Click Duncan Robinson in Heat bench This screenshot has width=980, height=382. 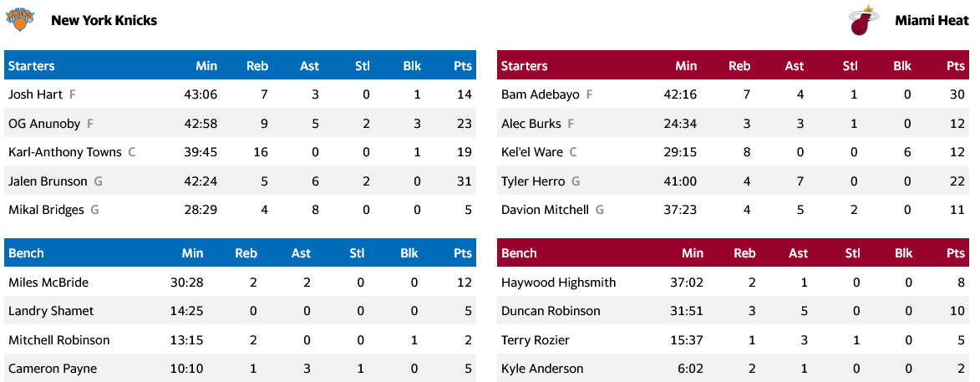(x=551, y=311)
